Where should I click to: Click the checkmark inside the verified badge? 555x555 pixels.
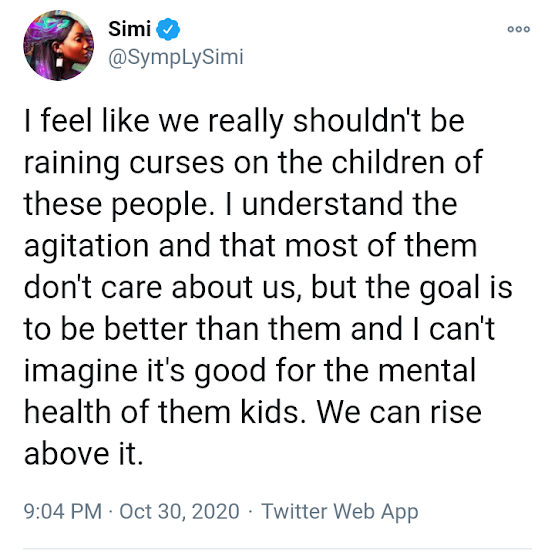(x=168, y=29)
